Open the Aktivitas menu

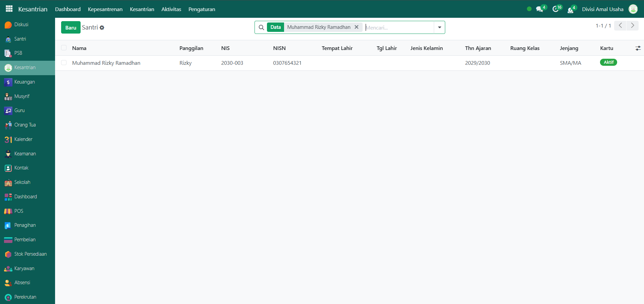coord(171,9)
